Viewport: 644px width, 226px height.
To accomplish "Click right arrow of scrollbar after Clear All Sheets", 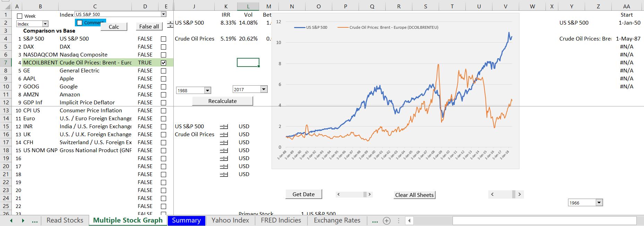I will pos(520,194).
